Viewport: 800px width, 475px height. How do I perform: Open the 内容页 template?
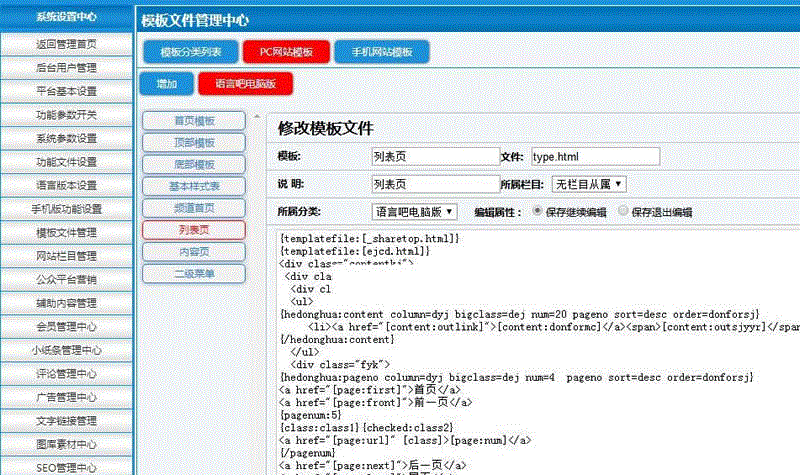pyautogui.click(x=194, y=252)
